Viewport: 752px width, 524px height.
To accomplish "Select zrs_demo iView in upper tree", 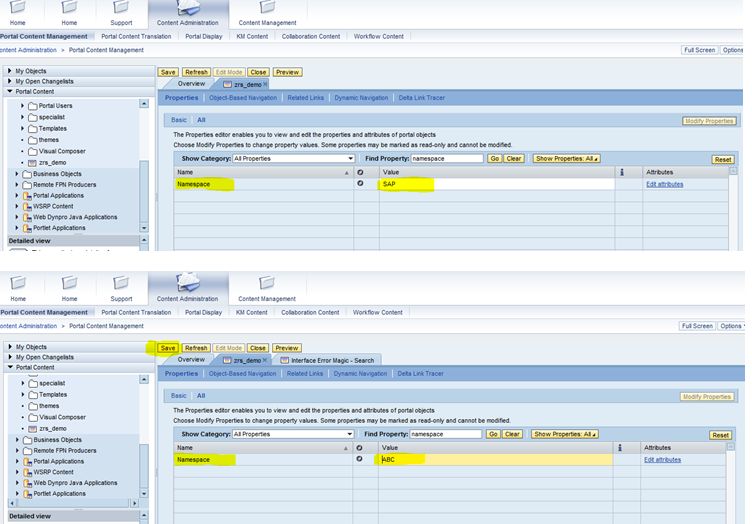I will [x=52, y=163].
